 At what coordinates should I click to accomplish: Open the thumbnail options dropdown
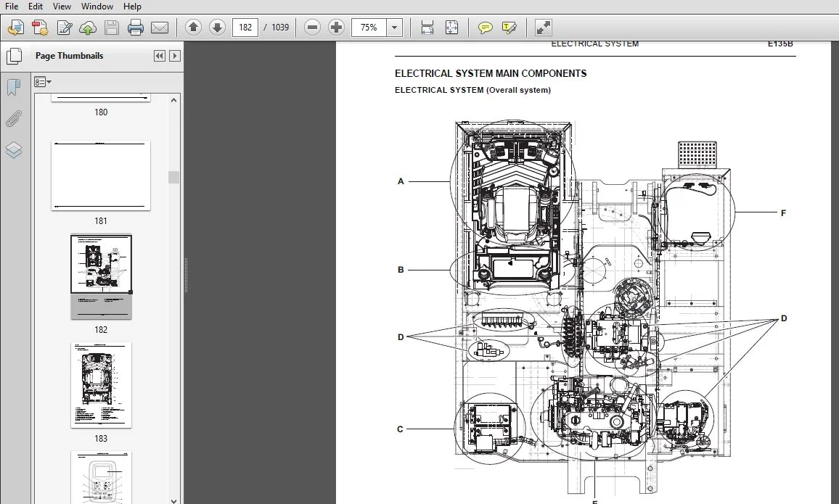coord(43,82)
